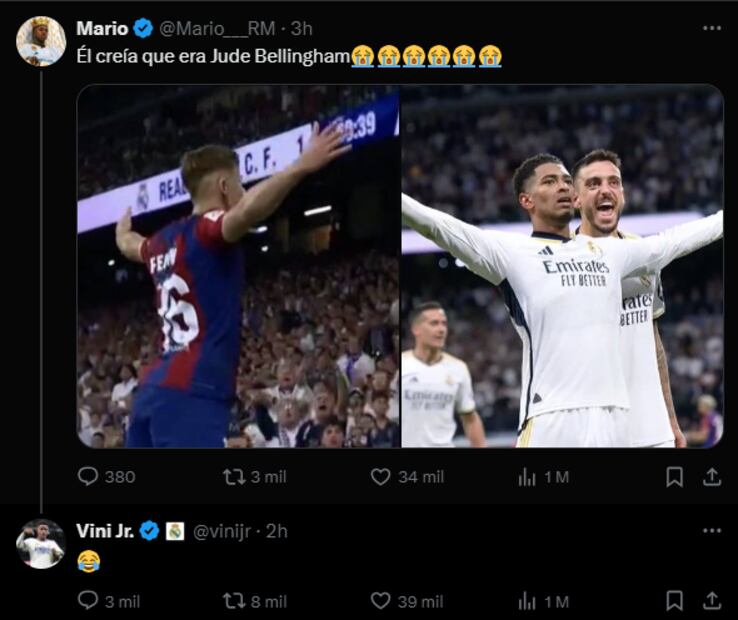Viewport: 738px width, 620px height.
Task: Enlarge the right image of celebrating players
Action: [562, 266]
